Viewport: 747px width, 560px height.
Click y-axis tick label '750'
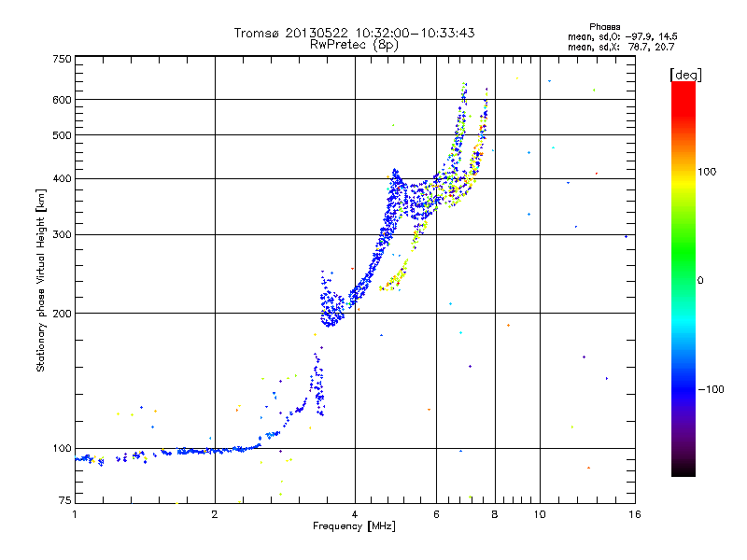pyautogui.click(x=62, y=59)
